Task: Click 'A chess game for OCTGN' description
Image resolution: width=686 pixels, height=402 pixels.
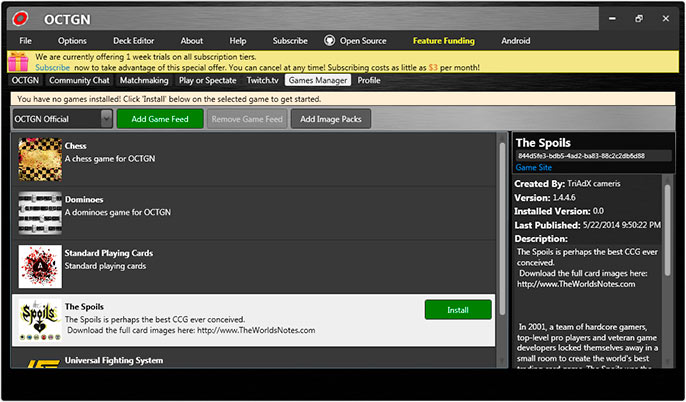Action: (x=110, y=159)
